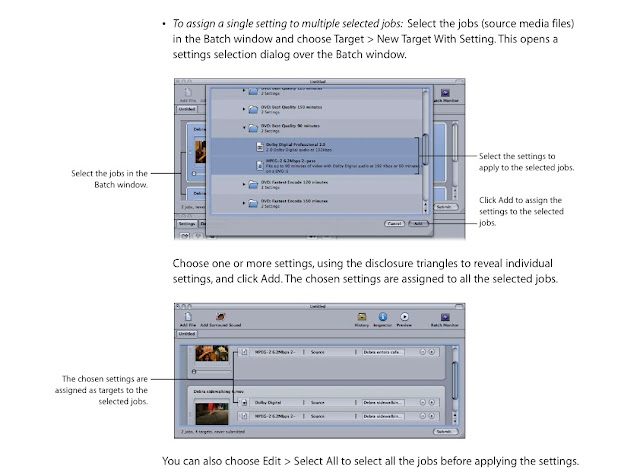
Task: Collapse DVD: Best Quality 90 minutes disclosure triangle
Action: [x=244, y=127]
